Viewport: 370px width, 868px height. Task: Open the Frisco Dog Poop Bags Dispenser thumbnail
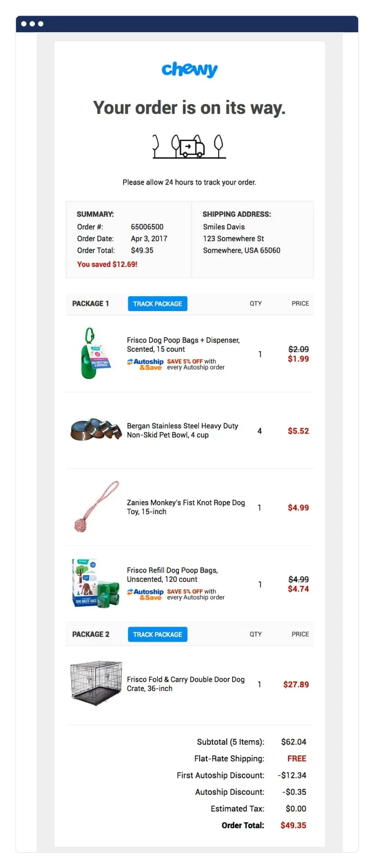pos(94,355)
